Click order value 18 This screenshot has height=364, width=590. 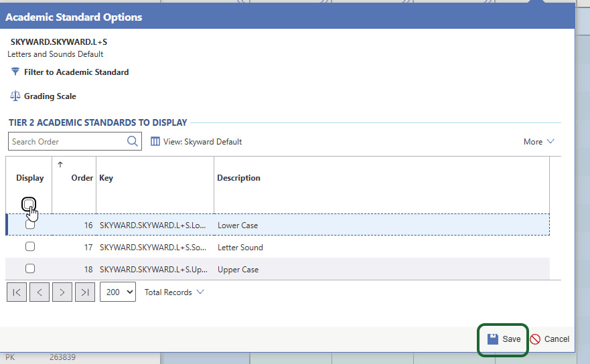88,270
